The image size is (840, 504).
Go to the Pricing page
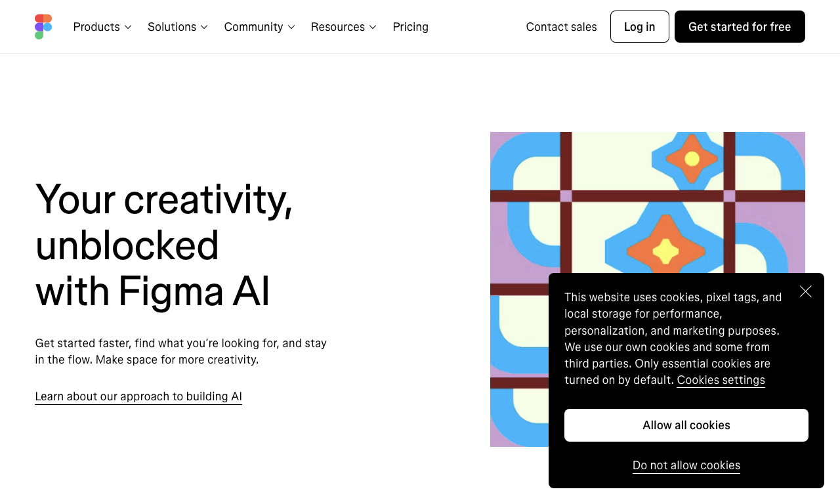411,27
